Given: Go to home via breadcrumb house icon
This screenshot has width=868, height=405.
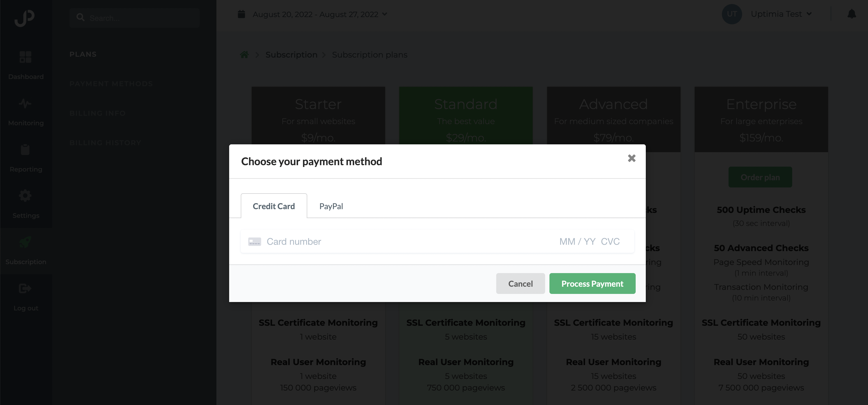Looking at the screenshot, I should pyautogui.click(x=244, y=55).
